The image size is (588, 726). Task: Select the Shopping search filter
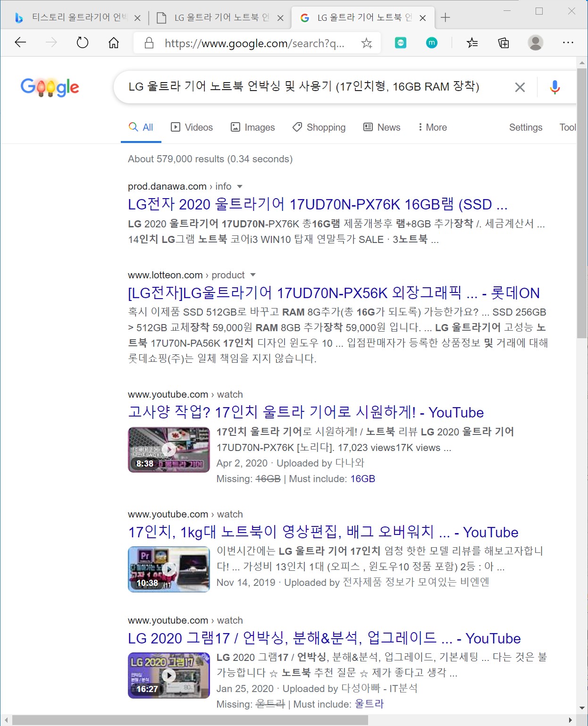tap(319, 127)
